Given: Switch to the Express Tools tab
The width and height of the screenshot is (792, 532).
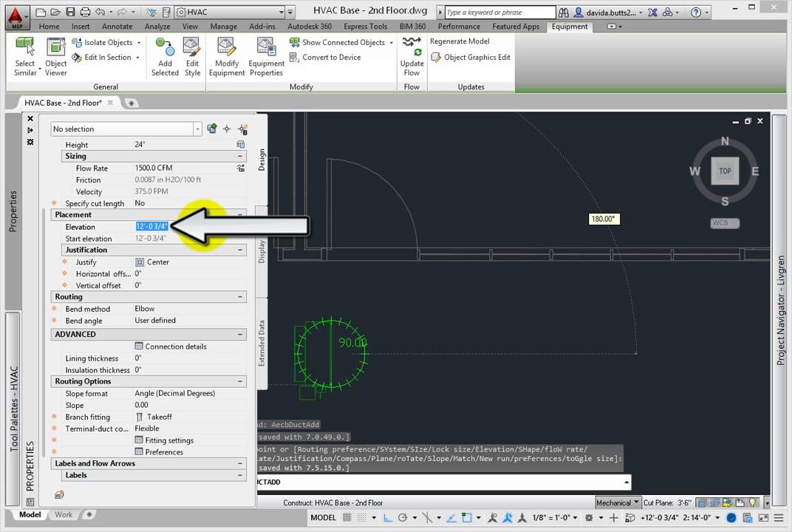Looking at the screenshot, I should tap(365, 27).
